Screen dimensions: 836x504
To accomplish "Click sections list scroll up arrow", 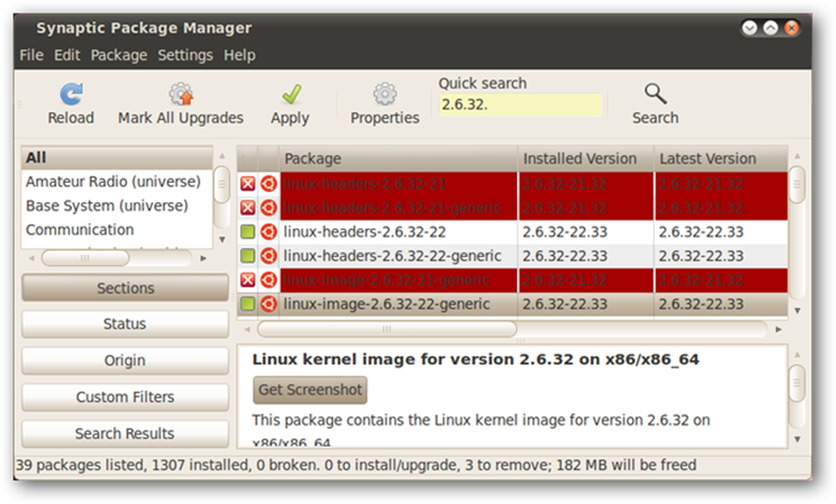I will coord(222,156).
